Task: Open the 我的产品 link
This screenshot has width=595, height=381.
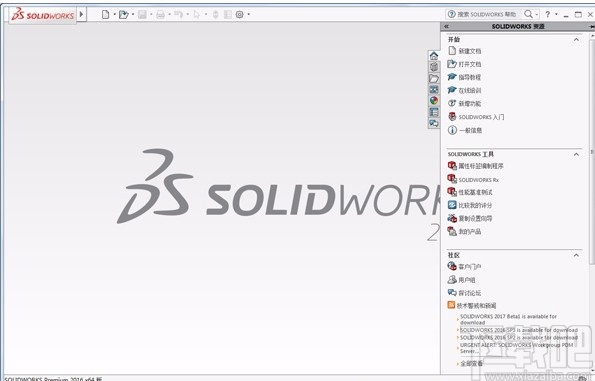Action: tap(470, 231)
